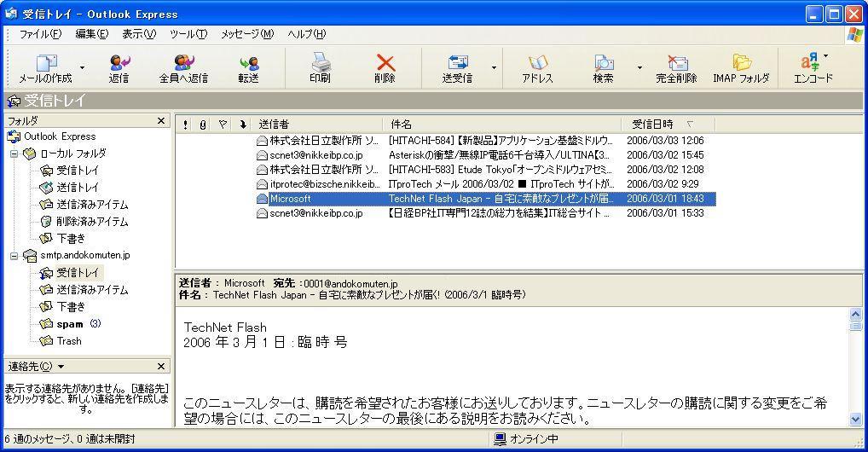Click the 6 通のメッセージ status bar text

pyautogui.click(x=70, y=439)
